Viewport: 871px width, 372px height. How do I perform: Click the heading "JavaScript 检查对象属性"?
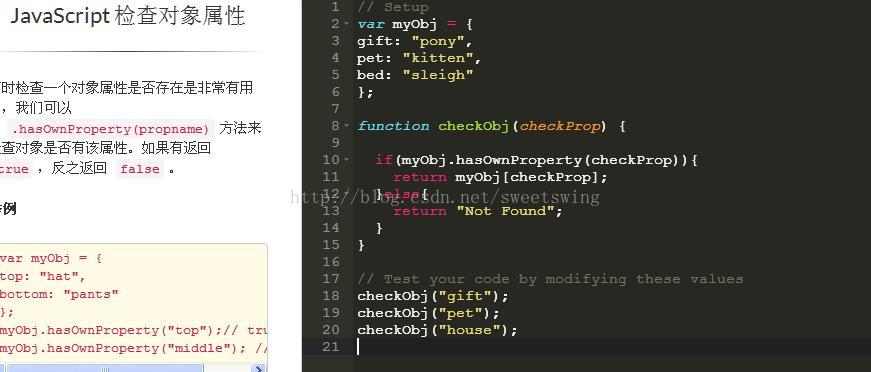click(128, 16)
